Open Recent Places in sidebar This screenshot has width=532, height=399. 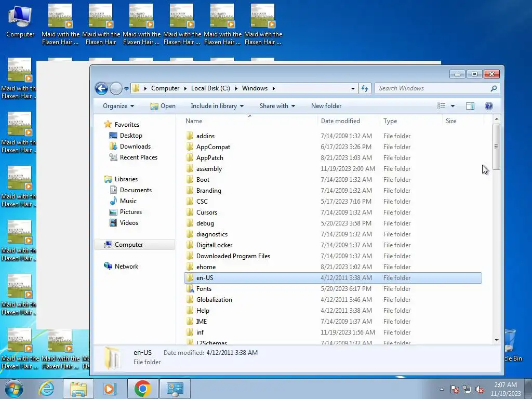(x=133, y=157)
